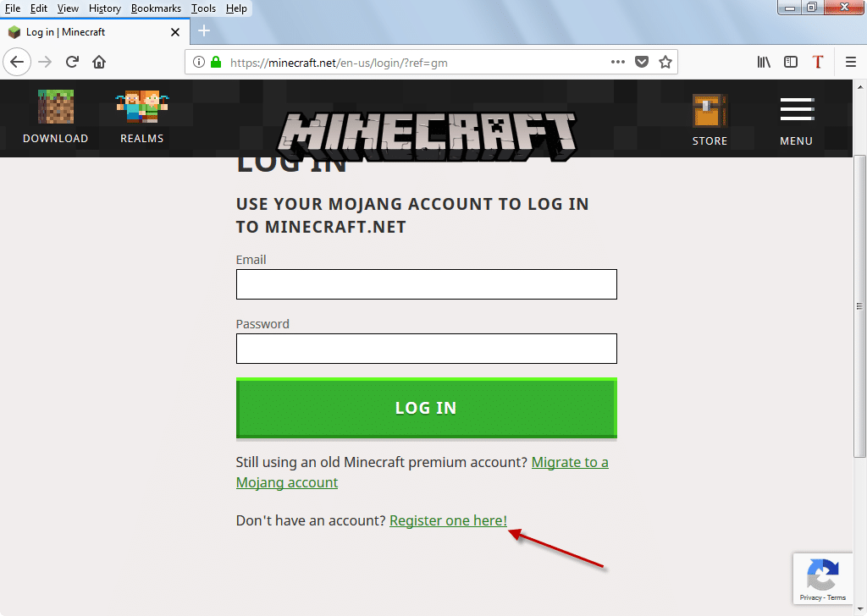Save page to Pocket
This screenshot has width=867, height=616.
coord(642,62)
